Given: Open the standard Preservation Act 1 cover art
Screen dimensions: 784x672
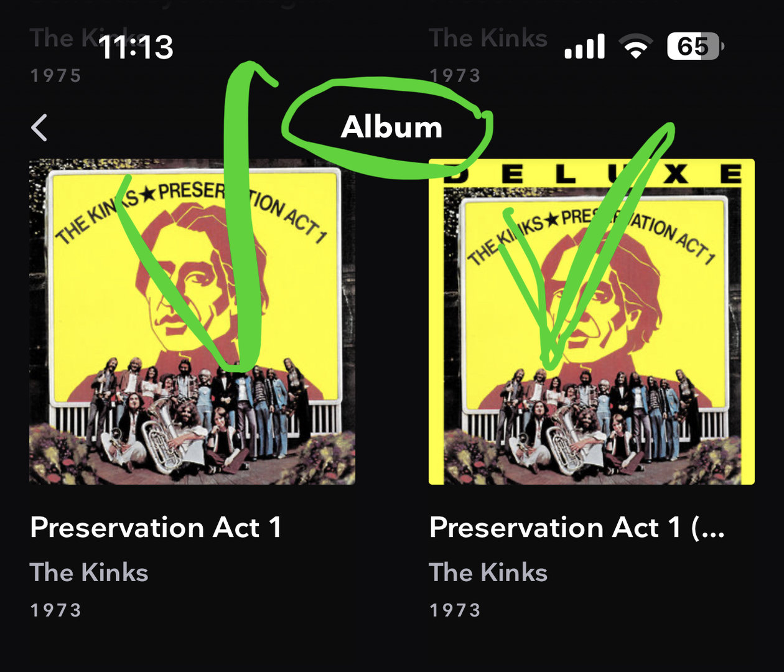Looking at the screenshot, I should [192, 322].
